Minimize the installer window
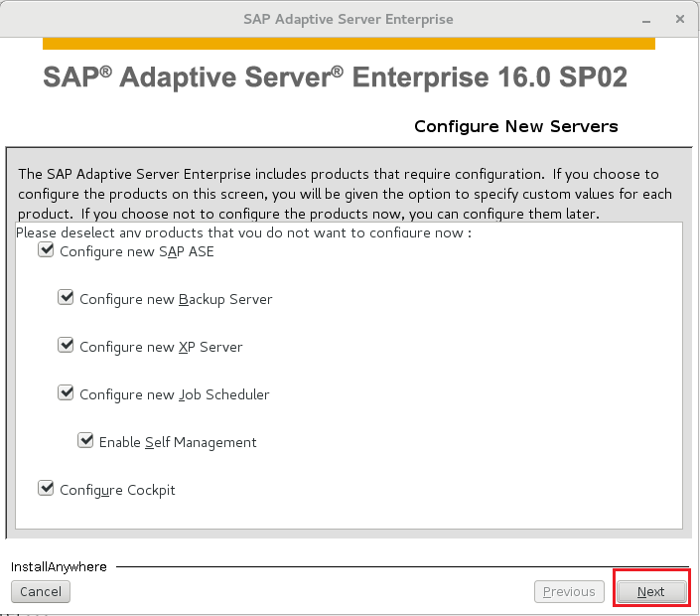The width and height of the screenshot is (700, 616). (x=646, y=21)
